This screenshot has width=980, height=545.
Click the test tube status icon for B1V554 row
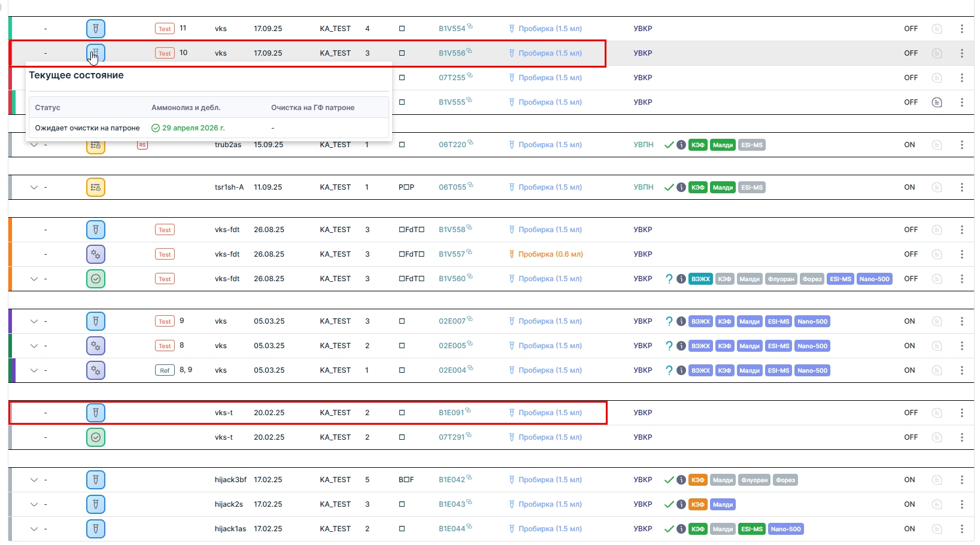click(x=96, y=29)
